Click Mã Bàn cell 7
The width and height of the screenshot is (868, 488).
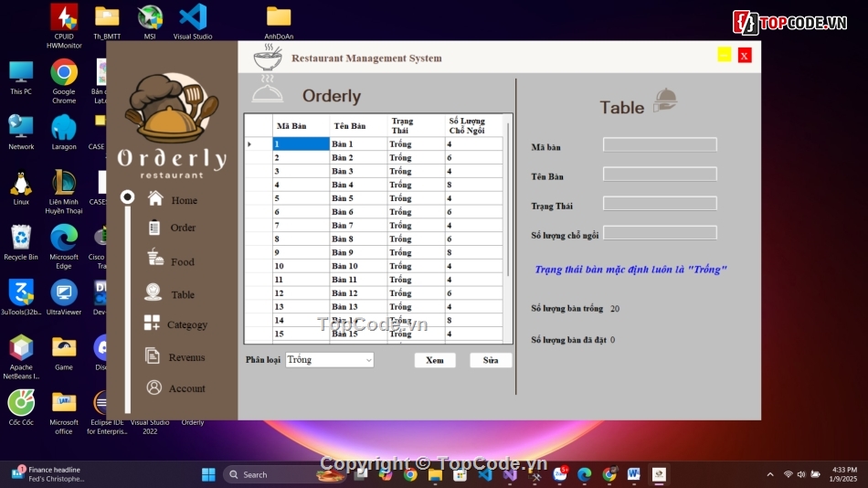[x=301, y=226]
